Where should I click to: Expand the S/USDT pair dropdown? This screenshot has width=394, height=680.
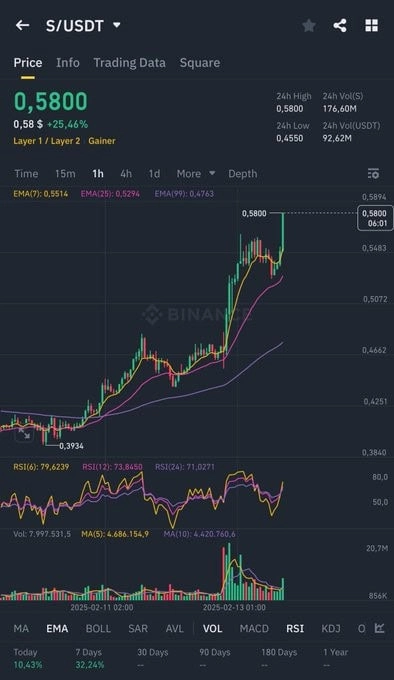(117, 25)
